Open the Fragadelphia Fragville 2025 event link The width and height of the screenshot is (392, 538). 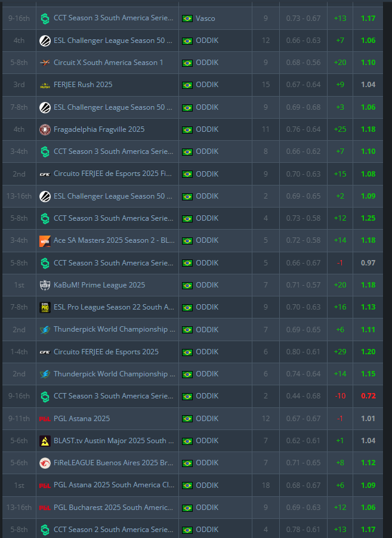click(99, 129)
